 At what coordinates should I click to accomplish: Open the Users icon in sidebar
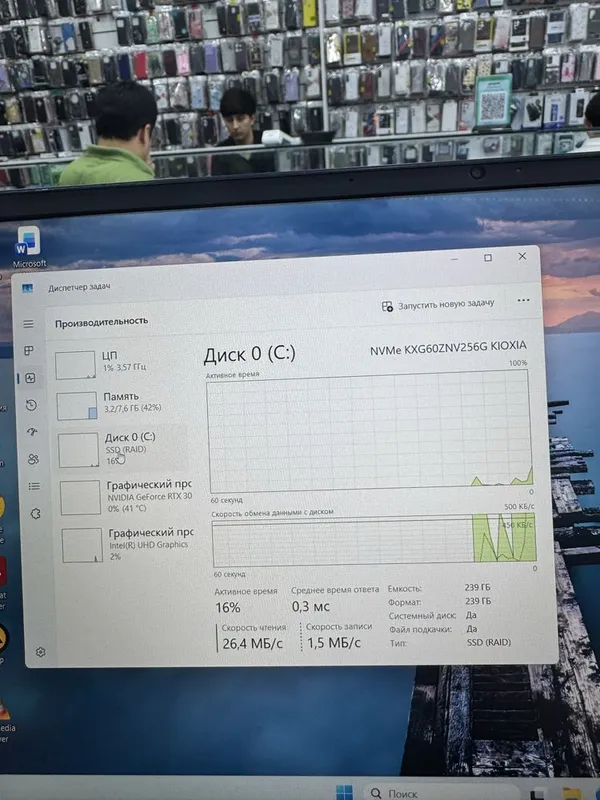click(33, 459)
